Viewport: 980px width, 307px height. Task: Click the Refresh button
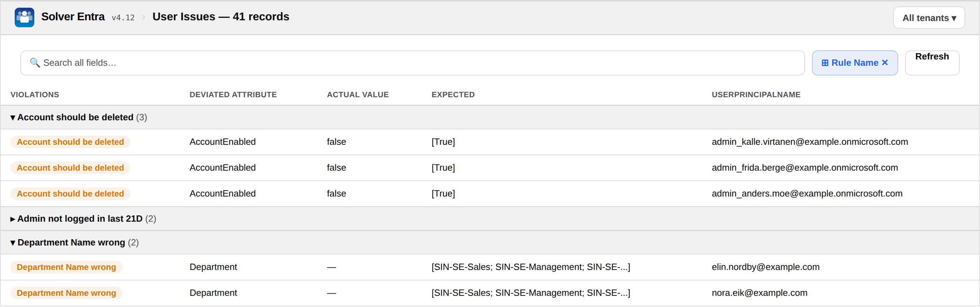(932, 63)
